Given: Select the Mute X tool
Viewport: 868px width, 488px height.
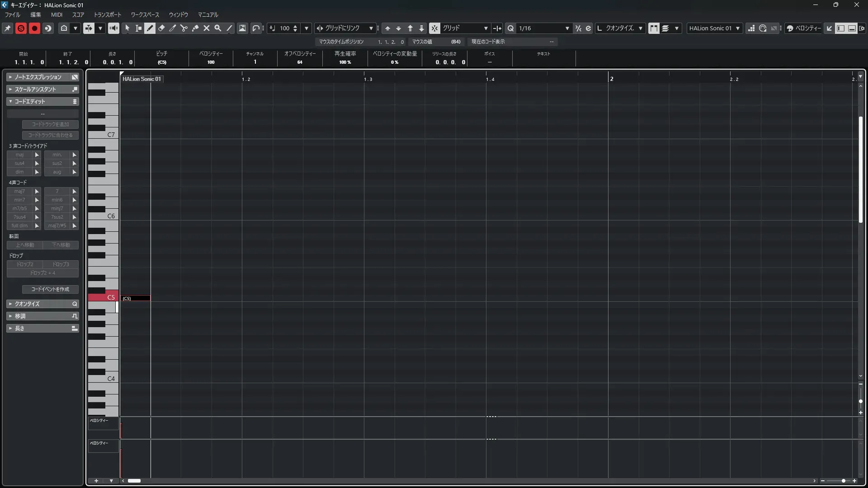Looking at the screenshot, I should [207, 28].
